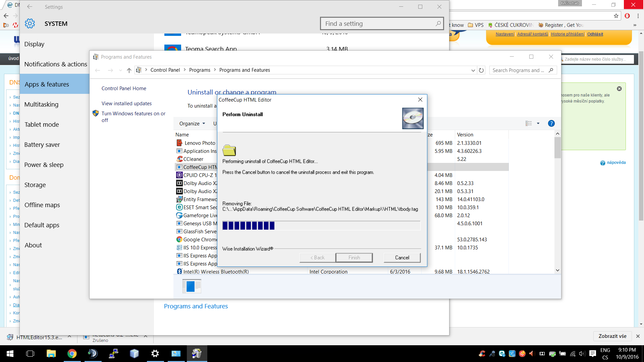Viewport: 644px width, 362px height.
Task: Bookmark this page with the star icon
Action: click(616, 16)
